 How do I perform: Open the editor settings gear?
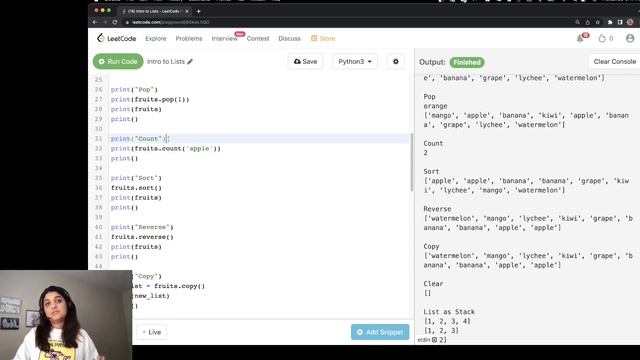pos(396,62)
